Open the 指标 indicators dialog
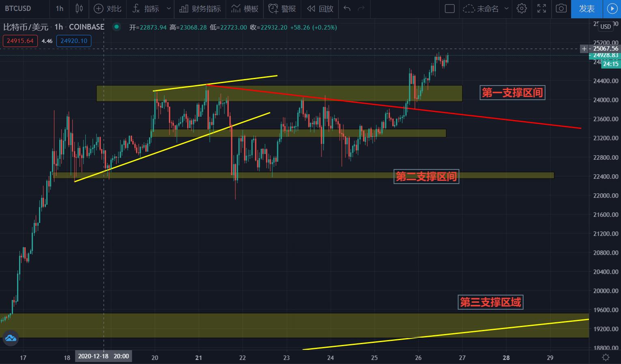Viewport: 621px width, 364px height. pyautogui.click(x=146, y=9)
